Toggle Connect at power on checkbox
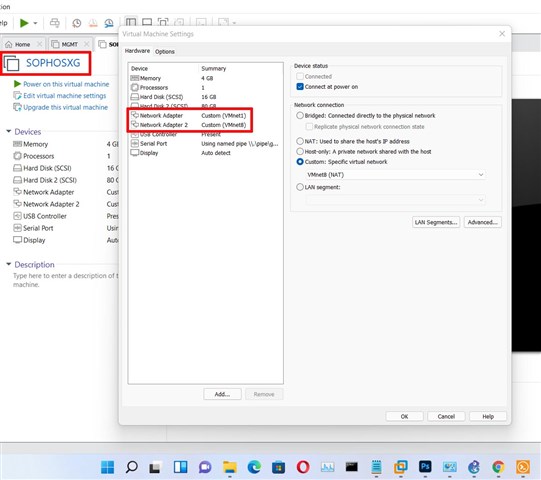Image resolution: width=541 pixels, height=480 pixels. 300,87
